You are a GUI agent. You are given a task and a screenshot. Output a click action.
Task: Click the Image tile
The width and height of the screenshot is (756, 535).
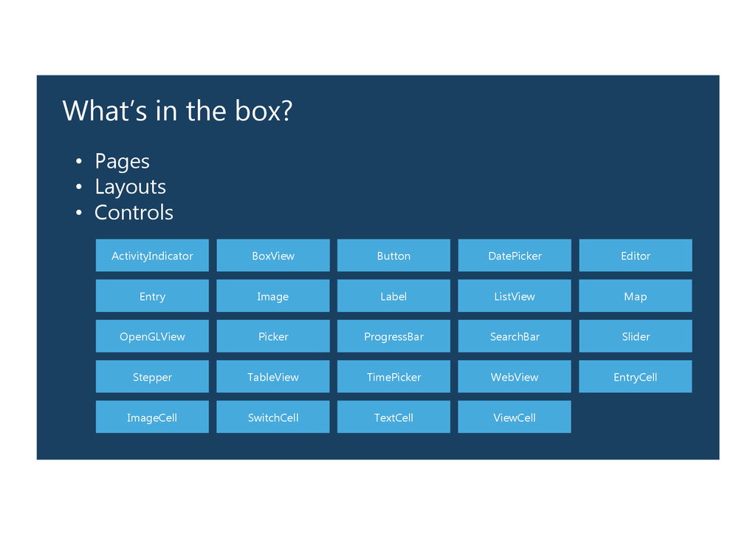(x=273, y=296)
